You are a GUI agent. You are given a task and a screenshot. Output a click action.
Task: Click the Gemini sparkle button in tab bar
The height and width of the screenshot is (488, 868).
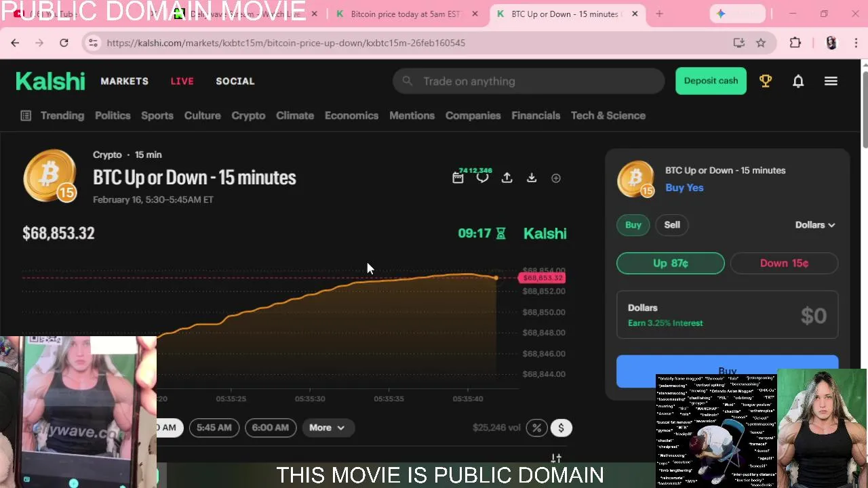[x=737, y=14]
